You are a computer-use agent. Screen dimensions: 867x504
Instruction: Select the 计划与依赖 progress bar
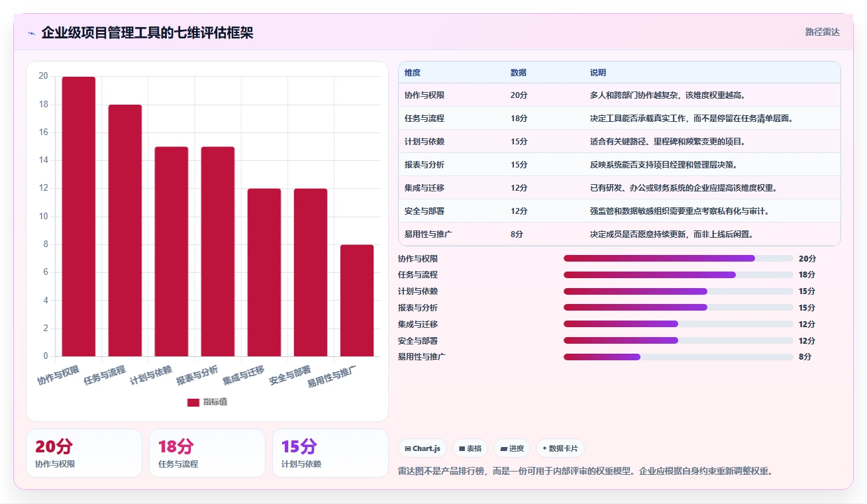[x=678, y=291]
